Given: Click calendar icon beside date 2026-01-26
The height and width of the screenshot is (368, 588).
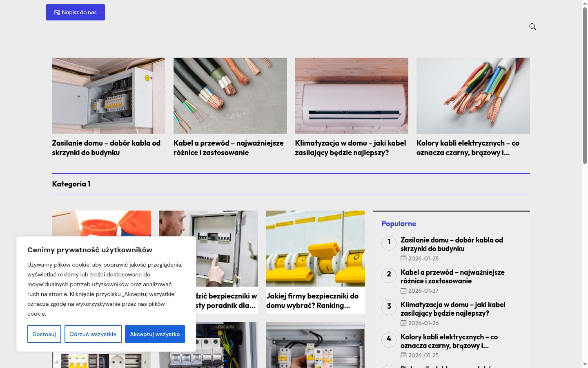Looking at the screenshot, I should pyautogui.click(x=403, y=323).
